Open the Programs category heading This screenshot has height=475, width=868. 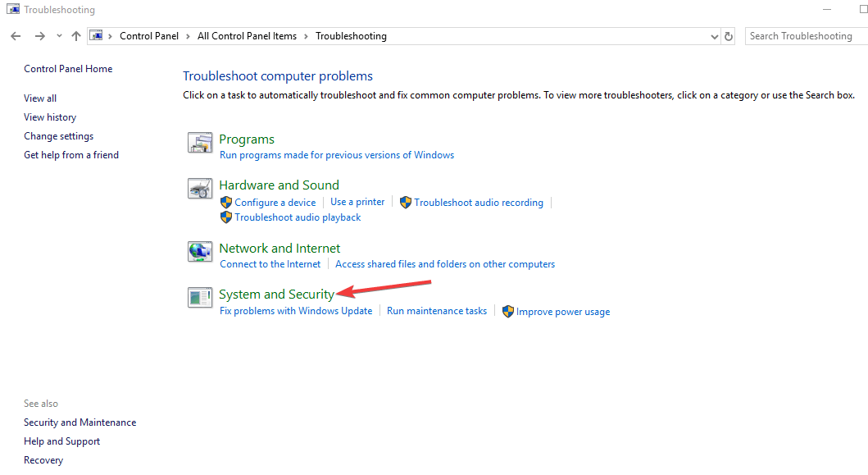click(x=247, y=139)
